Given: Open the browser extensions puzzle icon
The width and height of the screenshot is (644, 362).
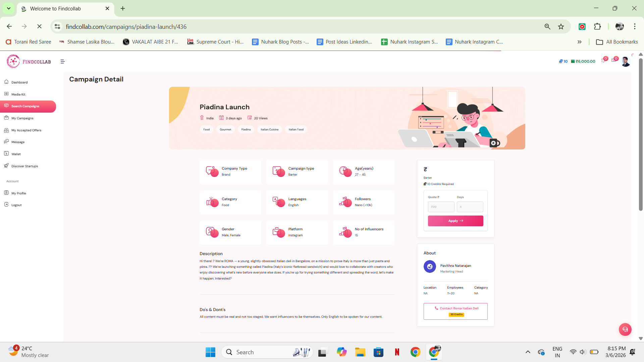Looking at the screenshot, I should pos(597,26).
